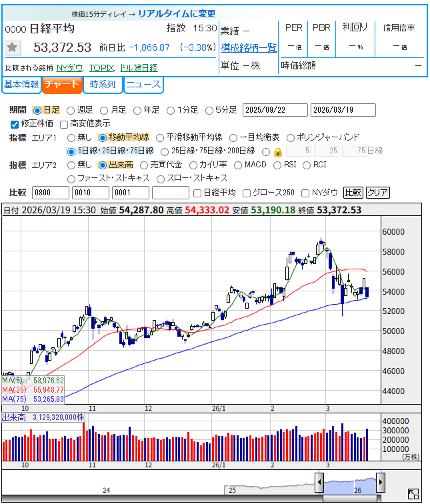Click custom MA field showing 75

(x=355, y=151)
